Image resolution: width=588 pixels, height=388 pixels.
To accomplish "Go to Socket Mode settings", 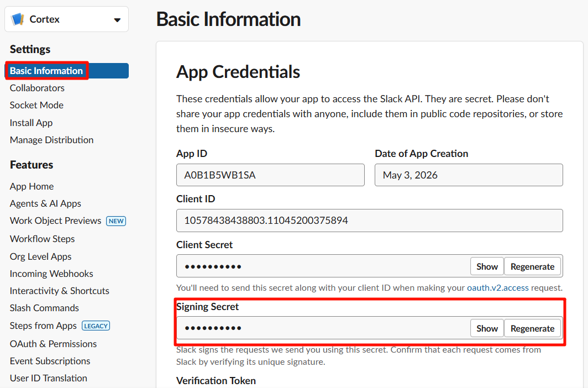I will tap(36, 106).
